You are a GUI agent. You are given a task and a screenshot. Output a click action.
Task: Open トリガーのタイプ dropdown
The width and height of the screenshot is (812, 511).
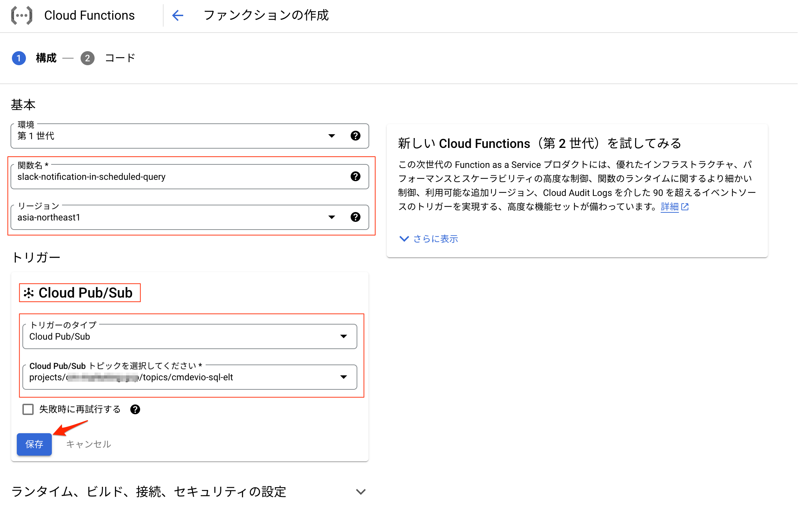pos(190,336)
